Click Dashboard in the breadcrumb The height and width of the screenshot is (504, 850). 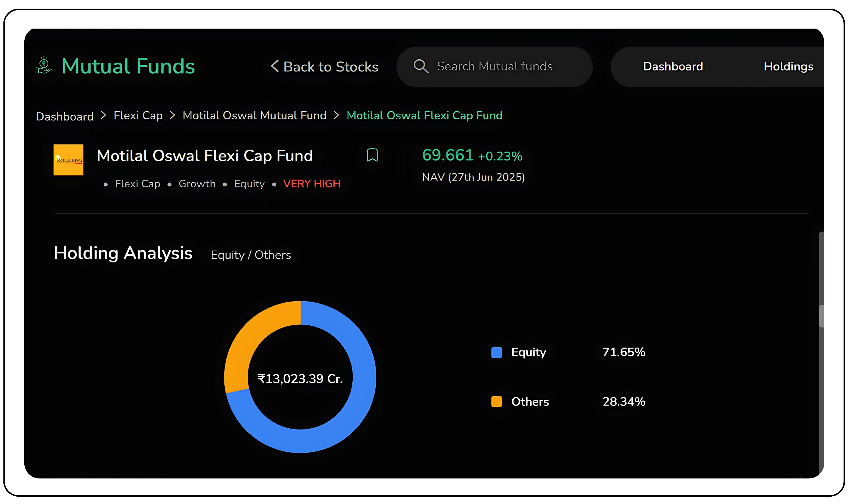(x=64, y=117)
